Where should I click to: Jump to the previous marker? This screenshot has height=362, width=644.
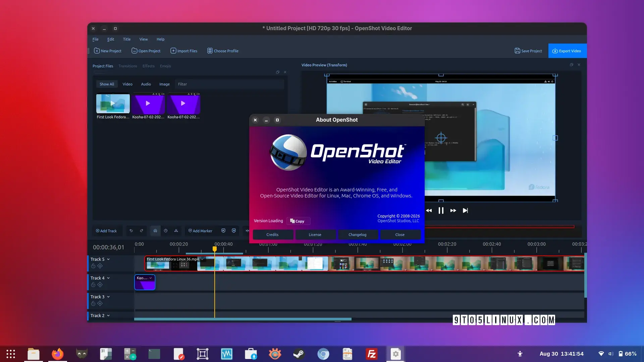click(x=223, y=231)
